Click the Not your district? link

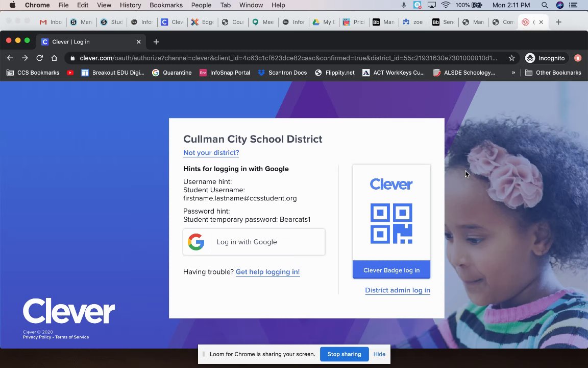pyautogui.click(x=211, y=152)
